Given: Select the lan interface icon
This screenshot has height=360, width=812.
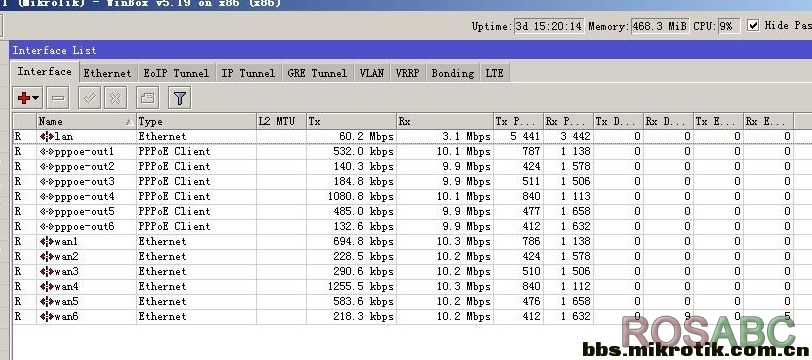Looking at the screenshot, I should tap(47, 136).
